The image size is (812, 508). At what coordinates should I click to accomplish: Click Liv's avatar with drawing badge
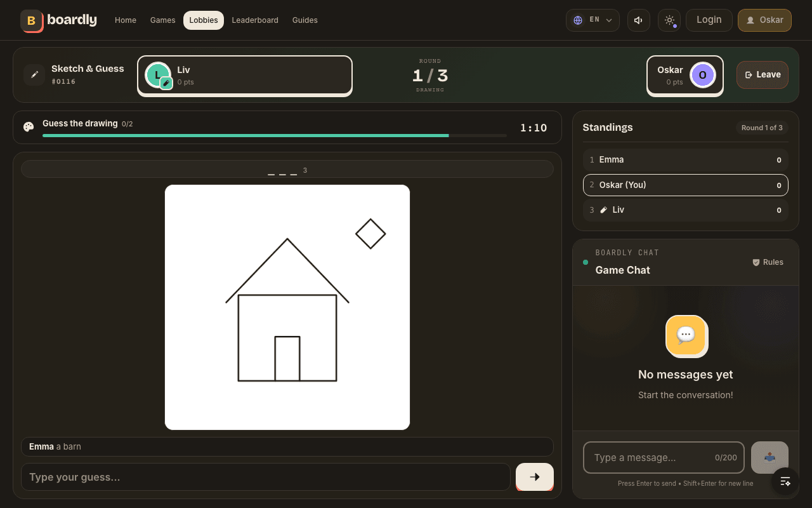158,75
